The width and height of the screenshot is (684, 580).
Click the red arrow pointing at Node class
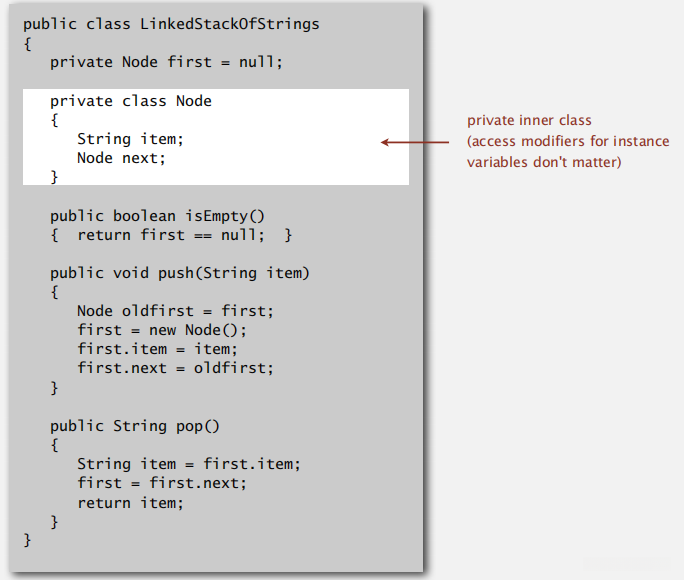coord(415,142)
